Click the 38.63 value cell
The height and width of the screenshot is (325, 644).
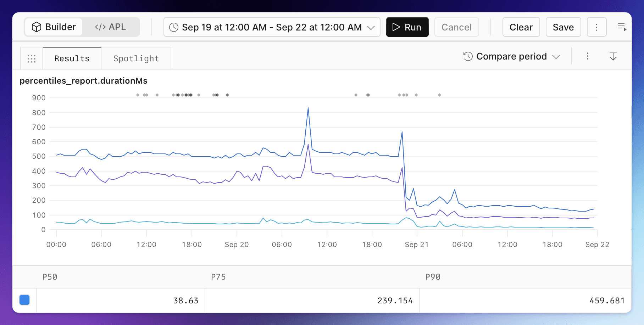[121, 301]
